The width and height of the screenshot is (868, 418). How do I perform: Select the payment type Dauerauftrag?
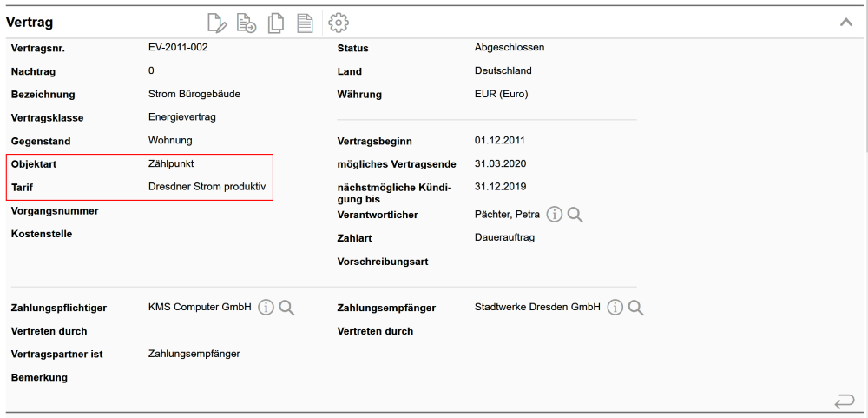504,237
